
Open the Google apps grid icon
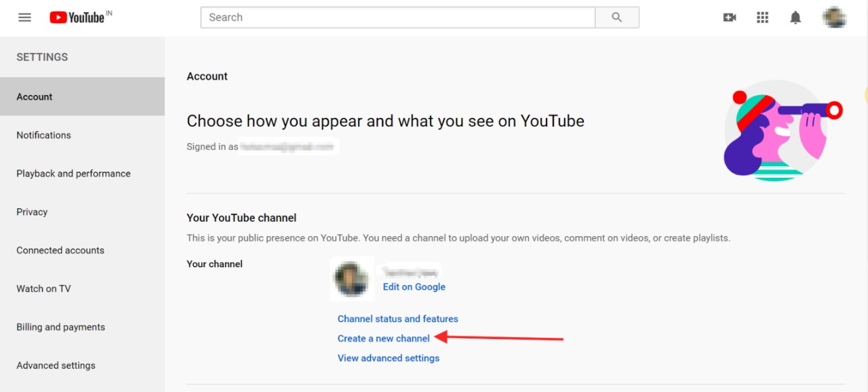tap(762, 17)
